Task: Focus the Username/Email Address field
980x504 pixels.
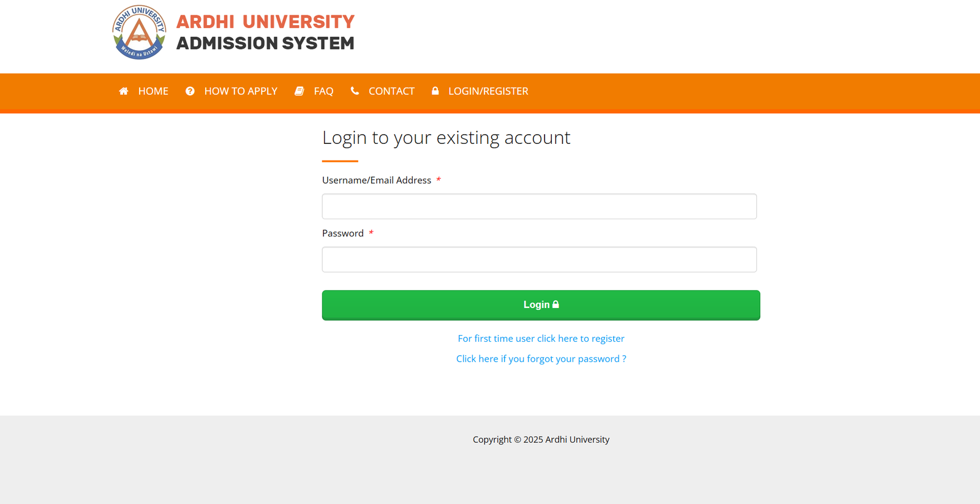Action: (539, 206)
